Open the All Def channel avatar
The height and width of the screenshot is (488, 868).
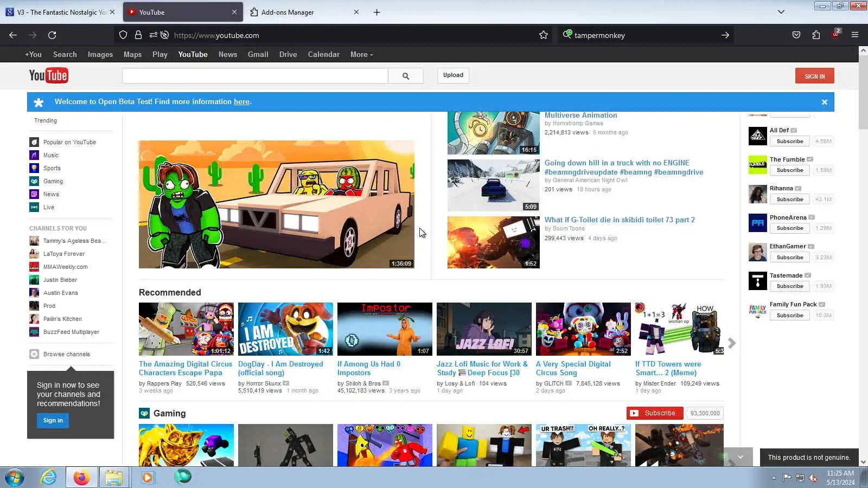point(757,136)
